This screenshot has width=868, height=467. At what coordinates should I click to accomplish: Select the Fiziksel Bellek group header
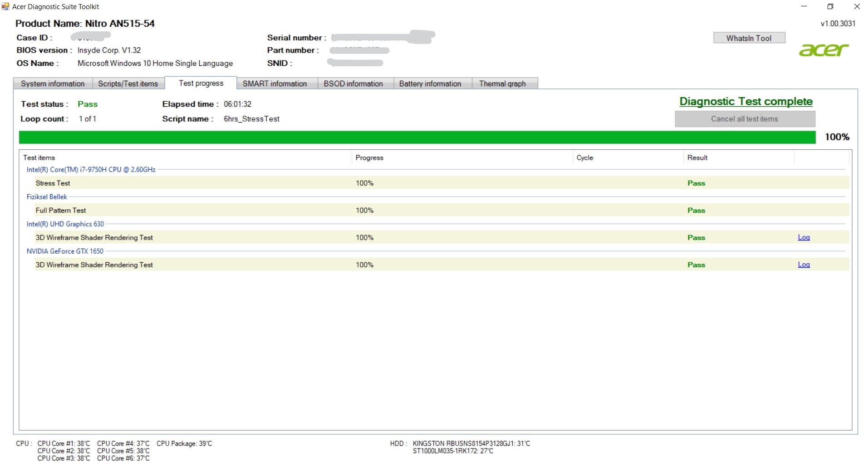(47, 197)
